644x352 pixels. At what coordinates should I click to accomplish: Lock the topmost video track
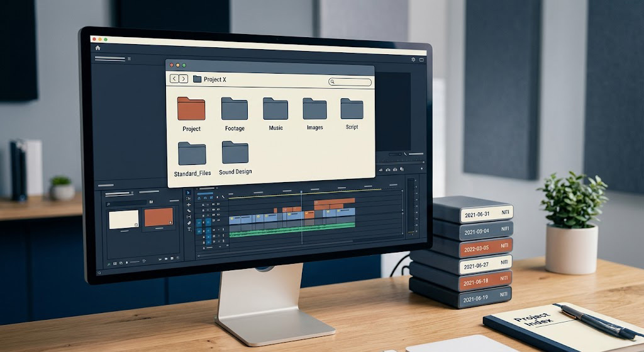click(x=203, y=205)
